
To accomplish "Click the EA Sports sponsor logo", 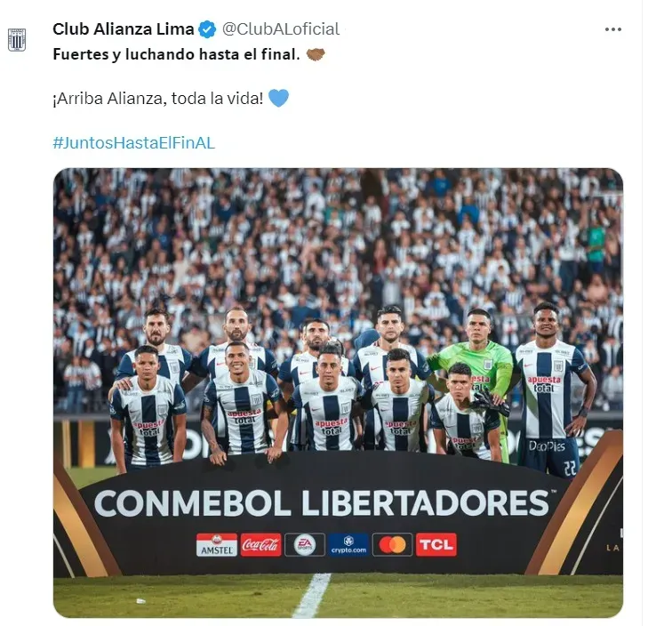I will (x=305, y=544).
